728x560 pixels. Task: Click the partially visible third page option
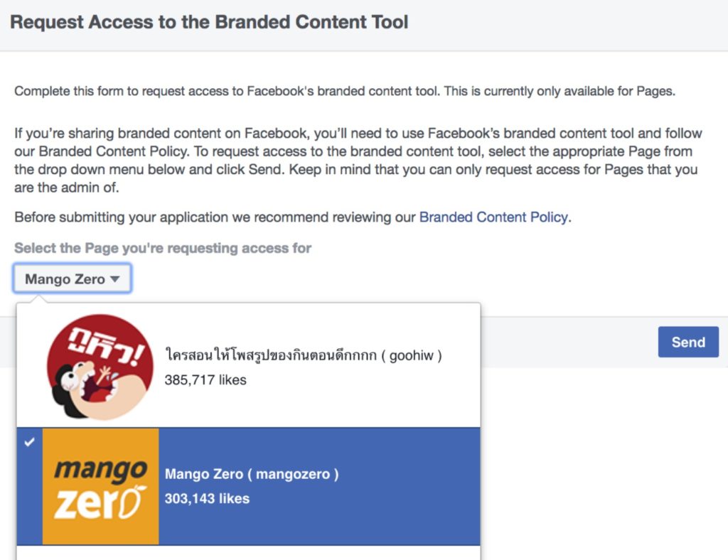[x=248, y=552]
